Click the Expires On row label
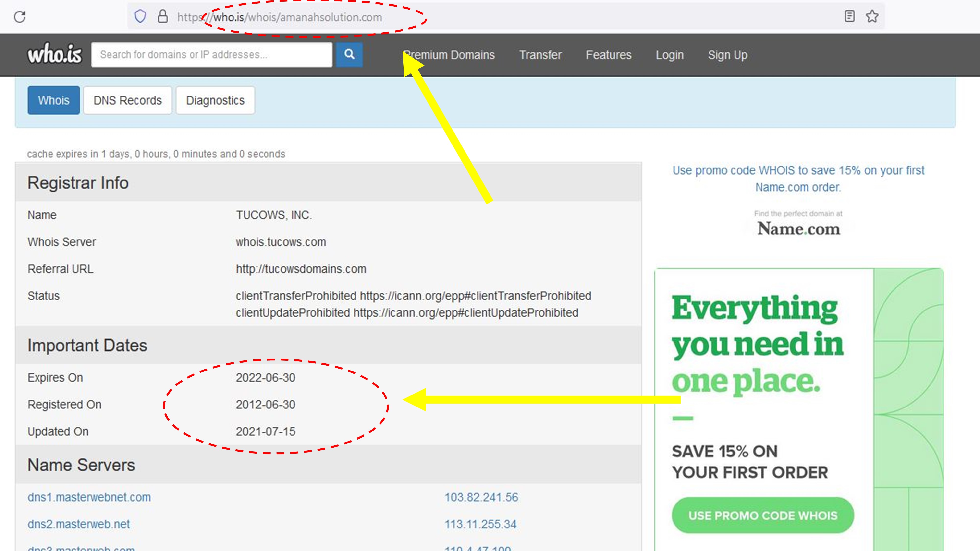Viewport: 980px width, 551px height. pos(55,378)
